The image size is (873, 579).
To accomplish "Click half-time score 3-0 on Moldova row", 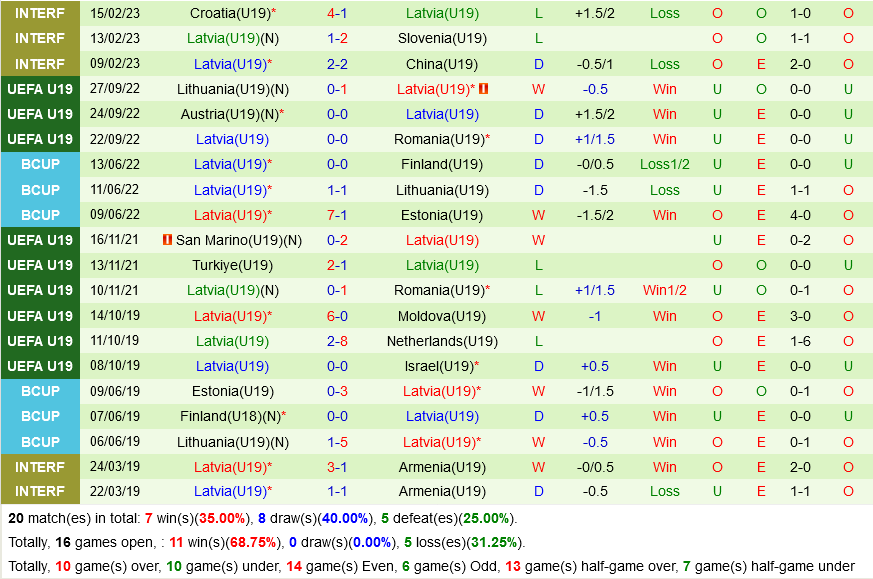I will click(800, 316).
